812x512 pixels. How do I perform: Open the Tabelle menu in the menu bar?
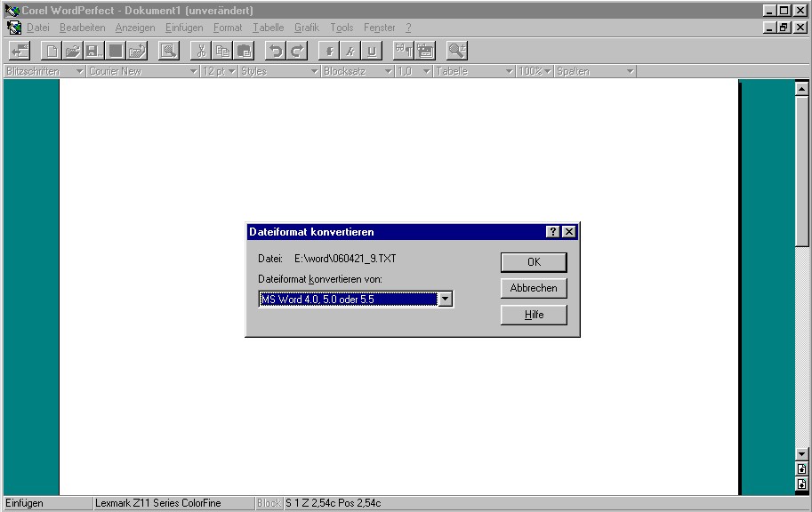tap(269, 28)
